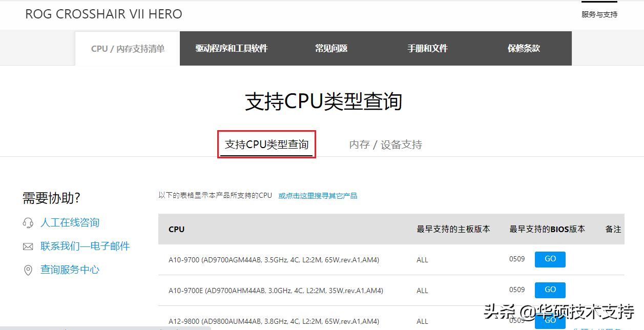Open the 联系我们—电子邮件 link
Viewport: 644px width, 330px height.
(85, 246)
